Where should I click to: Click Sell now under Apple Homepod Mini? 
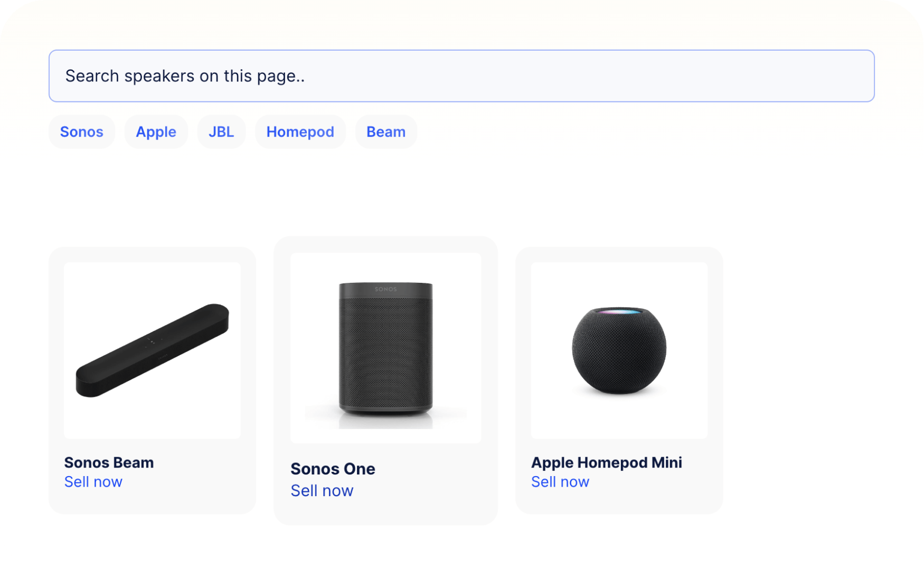point(560,481)
